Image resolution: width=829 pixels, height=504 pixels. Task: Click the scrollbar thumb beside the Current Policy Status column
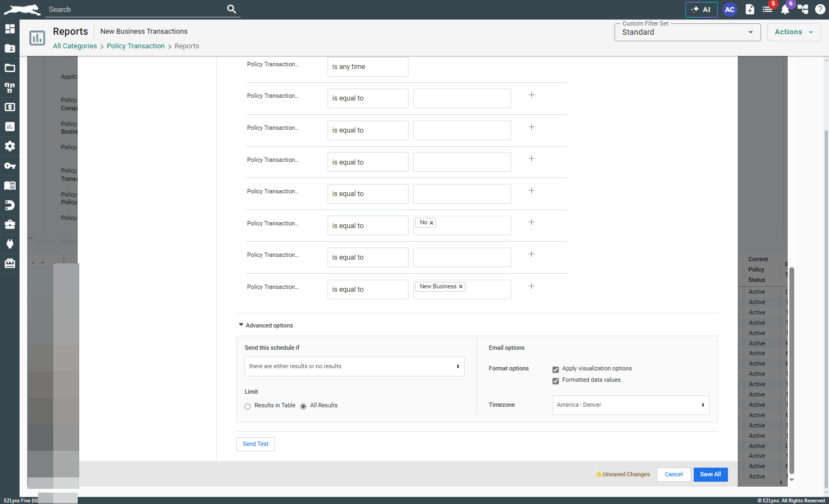point(792,370)
